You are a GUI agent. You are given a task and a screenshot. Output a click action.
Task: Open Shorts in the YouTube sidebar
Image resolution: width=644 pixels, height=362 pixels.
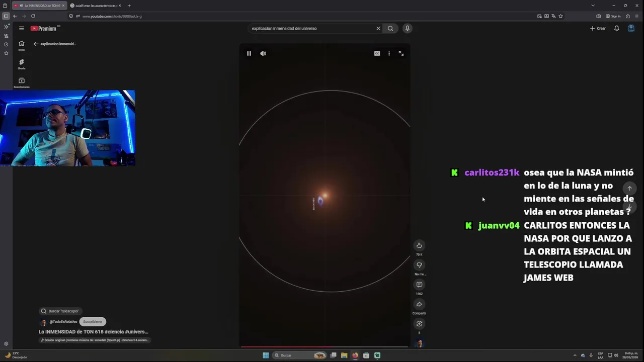point(22,64)
